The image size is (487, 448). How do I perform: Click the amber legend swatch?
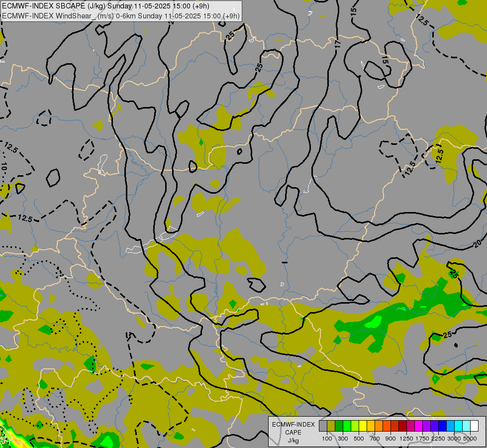(x=371, y=426)
